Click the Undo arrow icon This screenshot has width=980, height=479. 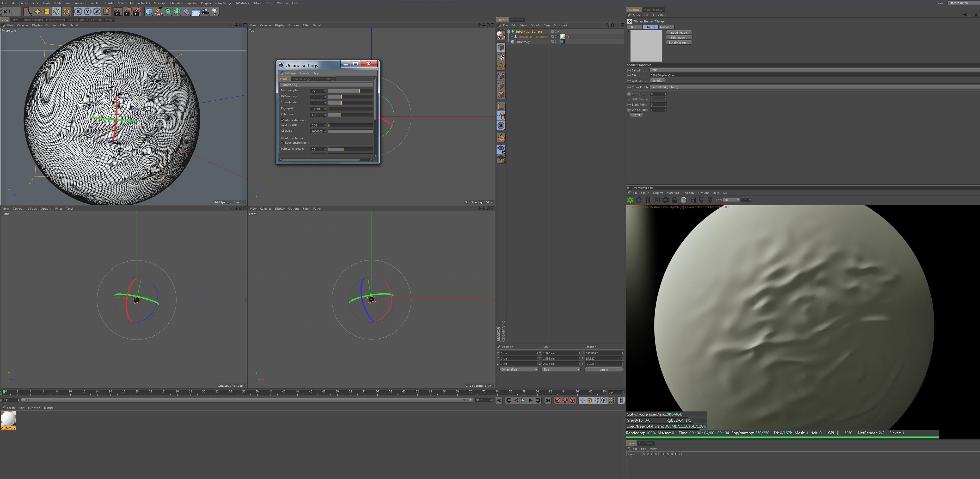coord(7,12)
